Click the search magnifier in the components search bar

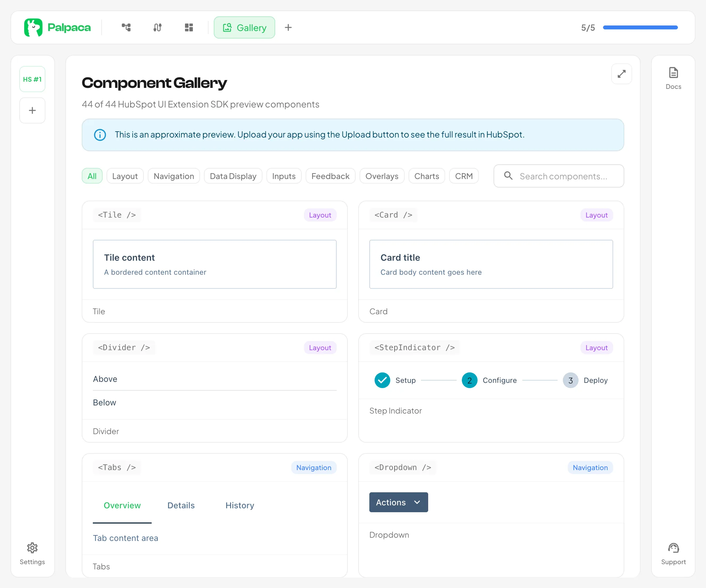click(x=508, y=176)
